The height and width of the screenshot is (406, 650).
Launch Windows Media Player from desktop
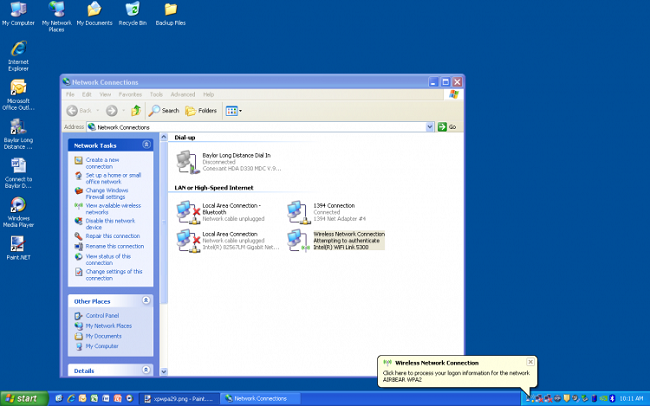tap(18, 212)
